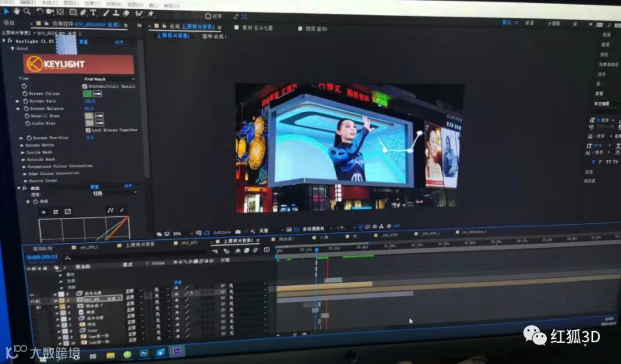Screen dimensions: 621x364
Task: Pick Screen Colour with eyedropper
Action: coord(97,94)
